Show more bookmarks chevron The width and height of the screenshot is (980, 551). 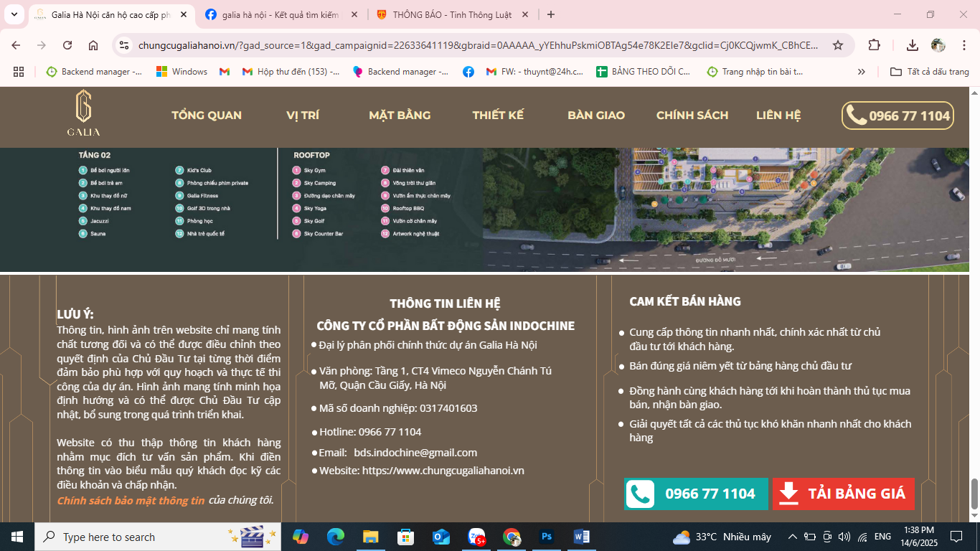point(862,72)
